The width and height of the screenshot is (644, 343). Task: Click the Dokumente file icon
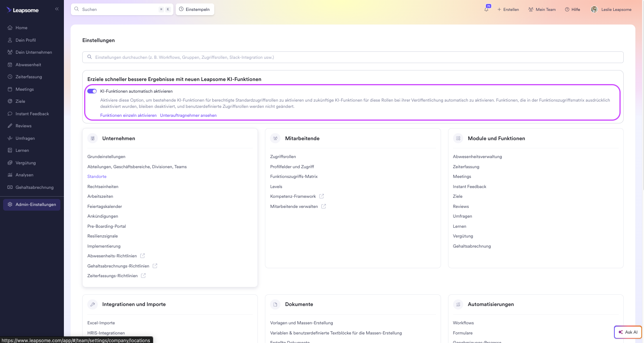pos(275,304)
